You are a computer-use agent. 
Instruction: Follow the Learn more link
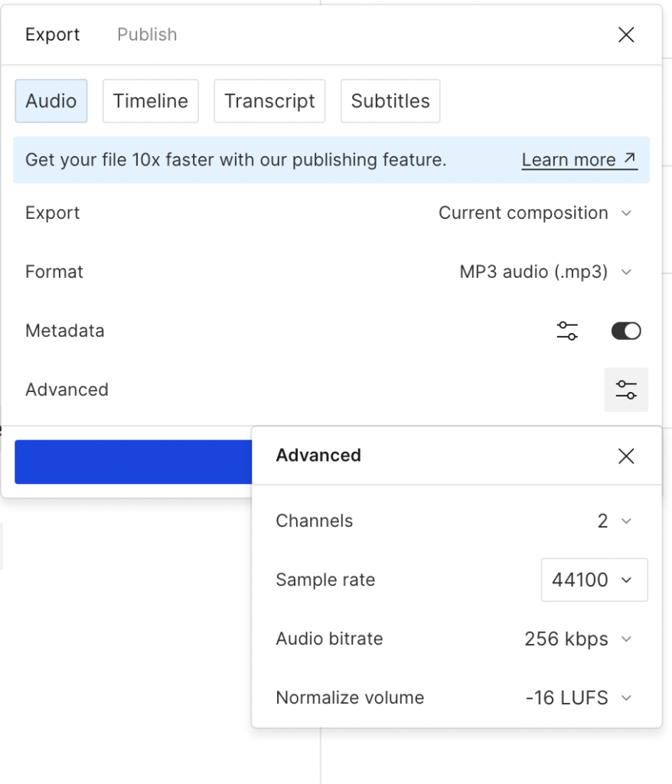point(569,160)
